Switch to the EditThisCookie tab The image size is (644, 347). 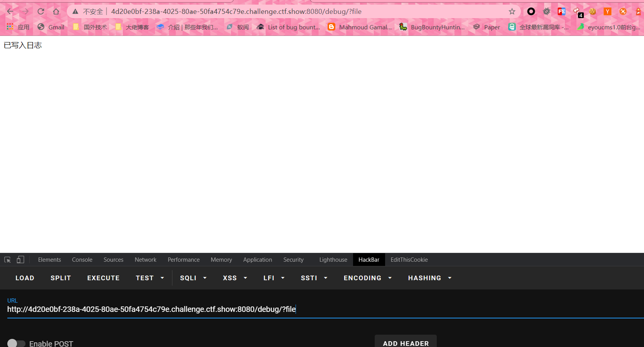coord(409,260)
